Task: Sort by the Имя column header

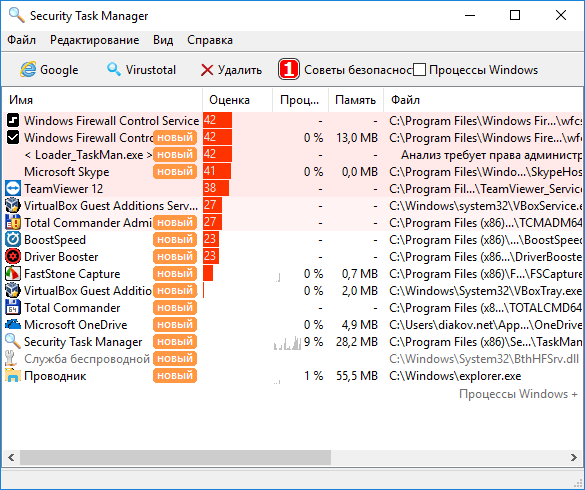Action: coord(103,100)
